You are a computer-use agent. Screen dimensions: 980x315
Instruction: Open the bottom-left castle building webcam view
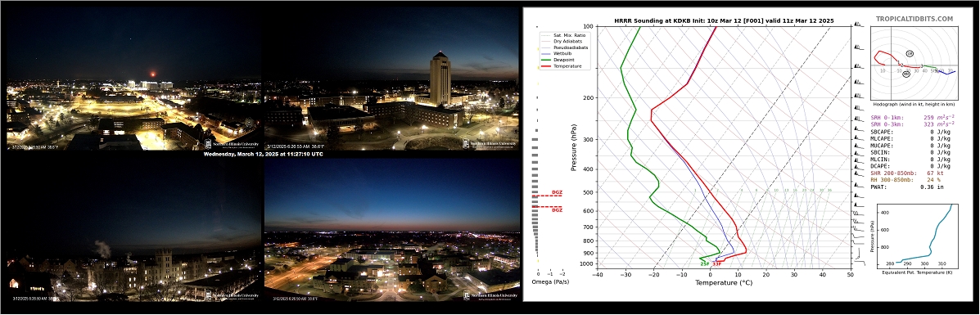pyautogui.click(x=133, y=231)
